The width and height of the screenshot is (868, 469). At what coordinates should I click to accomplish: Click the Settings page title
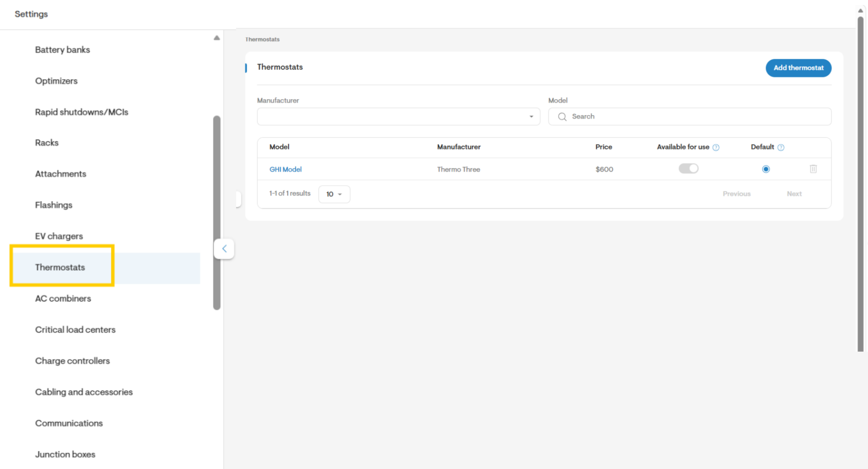click(x=31, y=14)
